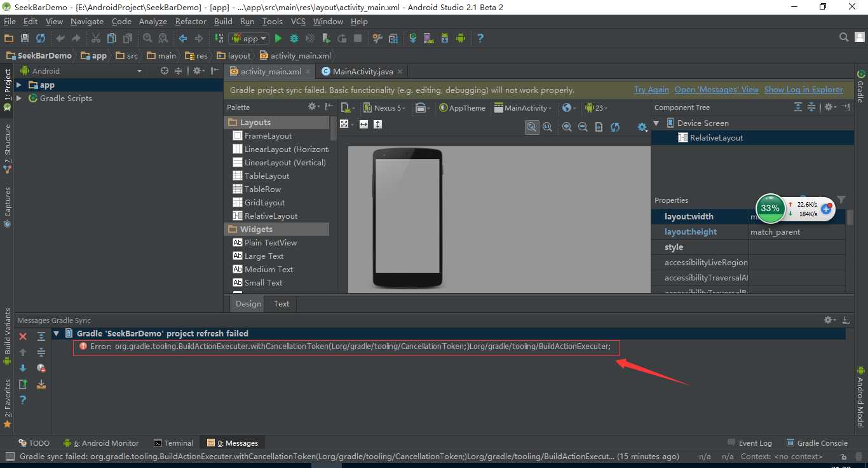This screenshot has width=868, height=468.
Task: Open the Refactor menu
Action: 191,21
